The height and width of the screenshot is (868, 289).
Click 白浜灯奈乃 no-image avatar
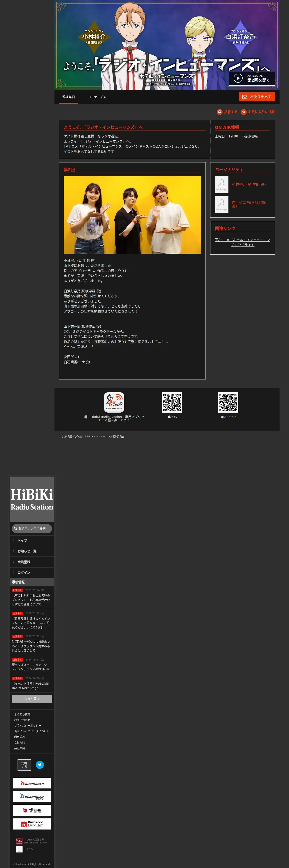point(222,205)
